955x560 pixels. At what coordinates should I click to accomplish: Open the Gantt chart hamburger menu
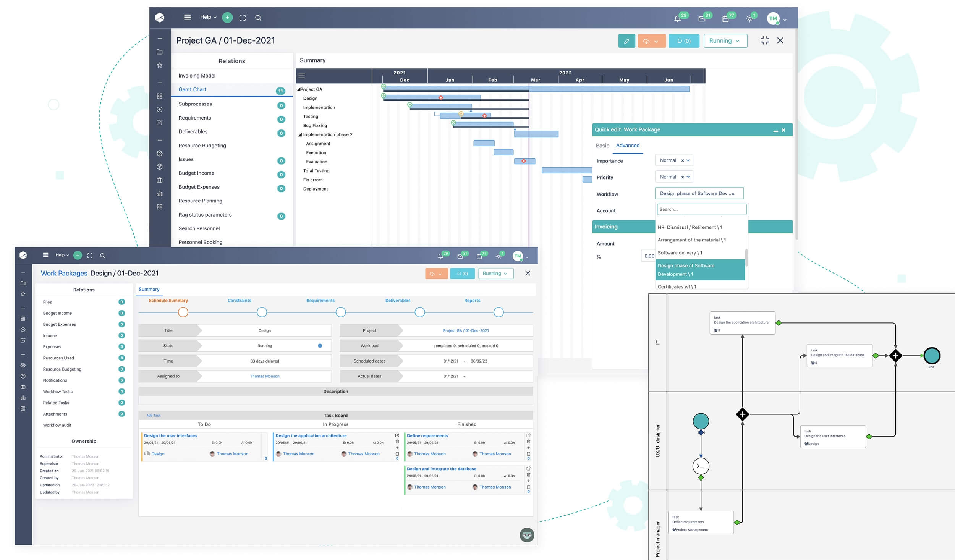click(302, 76)
